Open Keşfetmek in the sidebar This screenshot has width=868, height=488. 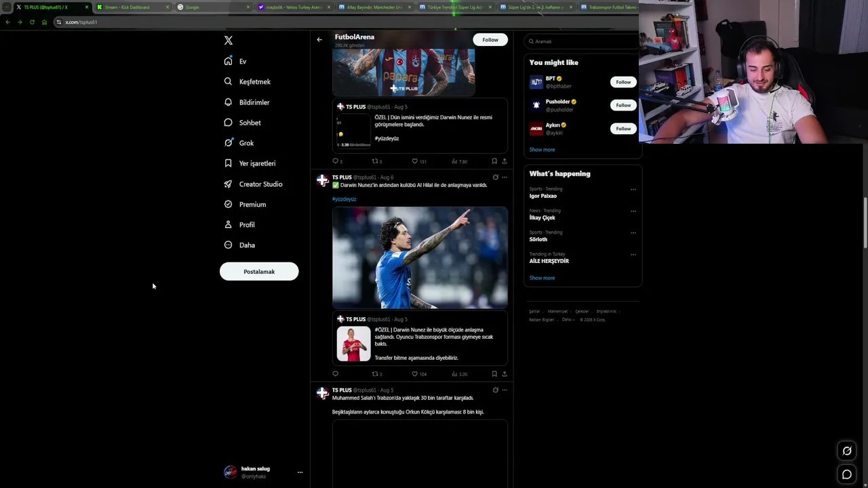[x=248, y=82]
